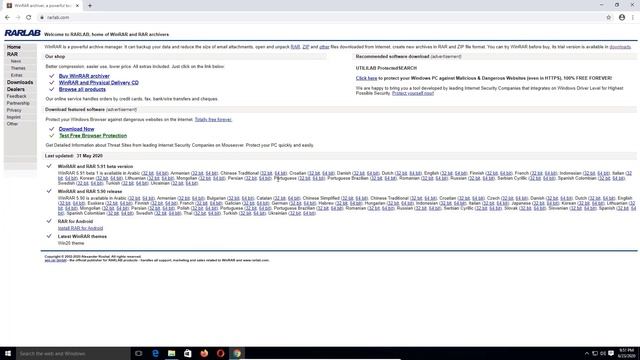Open the Chrome three-dot menu
Image resolution: width=640 pixels, height=360 pixels.
(x=633, y=18)
